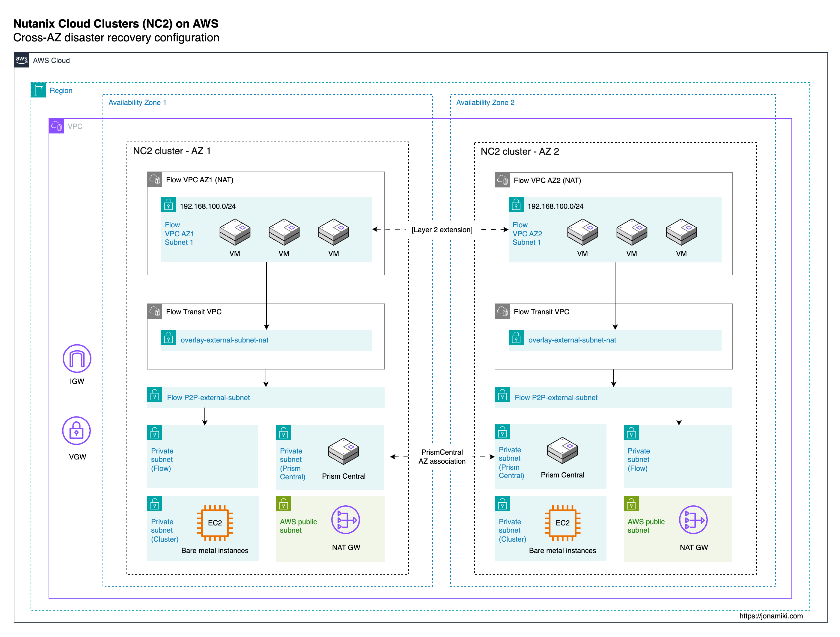Click the lock icon of AZ1 overlay-external-subnet-nat
The height and width of the screenshot is (637, 840).
click(168, 337)
